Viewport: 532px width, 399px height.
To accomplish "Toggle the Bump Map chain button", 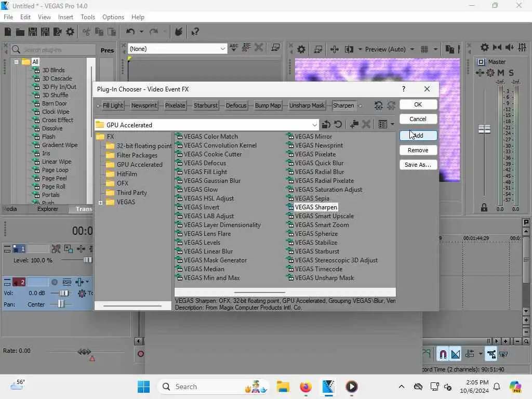I will point(268,105).
